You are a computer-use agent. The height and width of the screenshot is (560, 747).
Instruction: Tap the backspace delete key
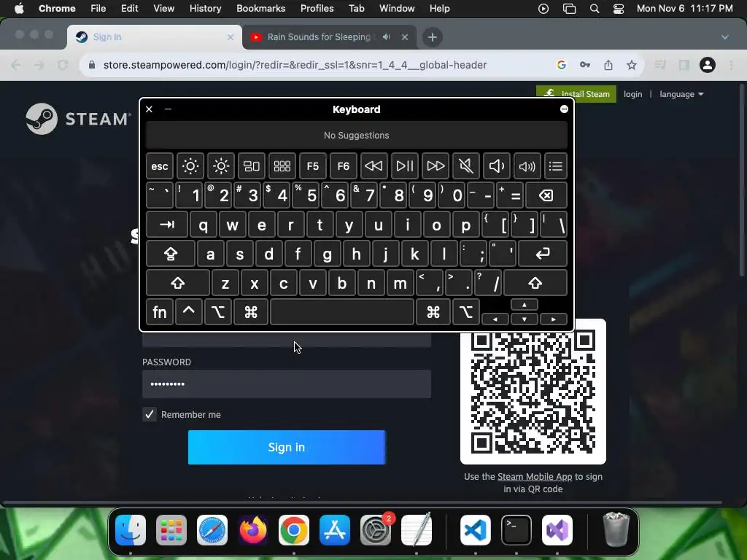[x=546, y=195]
